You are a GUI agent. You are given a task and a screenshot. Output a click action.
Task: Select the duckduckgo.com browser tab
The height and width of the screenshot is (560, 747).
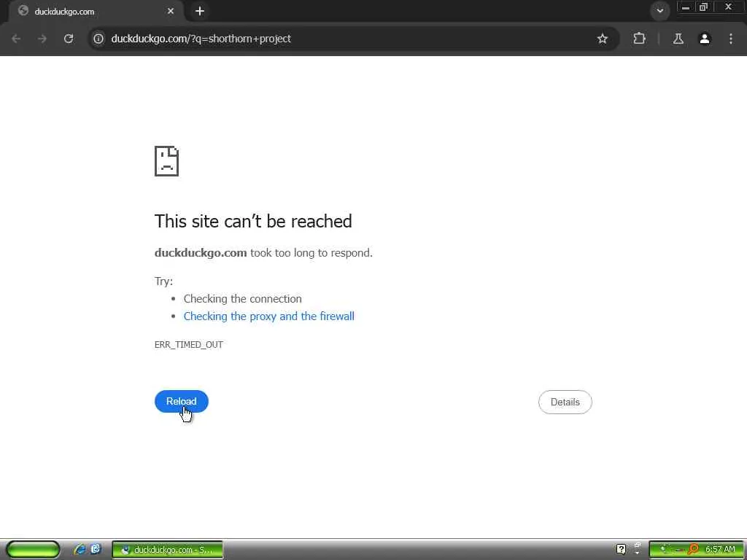pyautogui.click(x=96, y=12)
